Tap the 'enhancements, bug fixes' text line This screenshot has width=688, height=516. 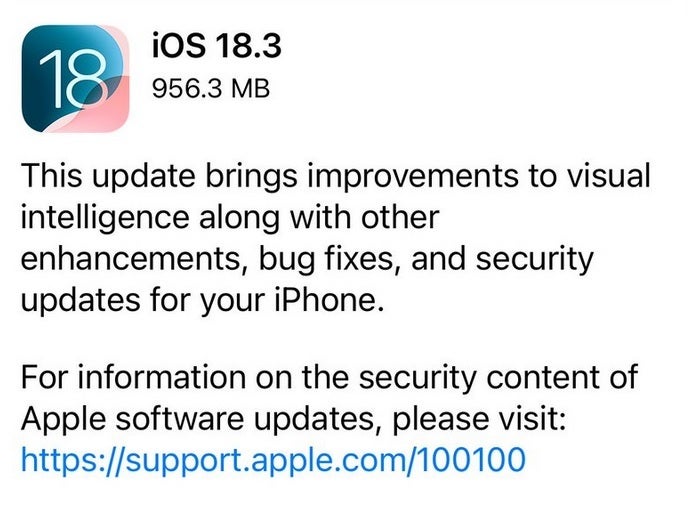[307, 260]
